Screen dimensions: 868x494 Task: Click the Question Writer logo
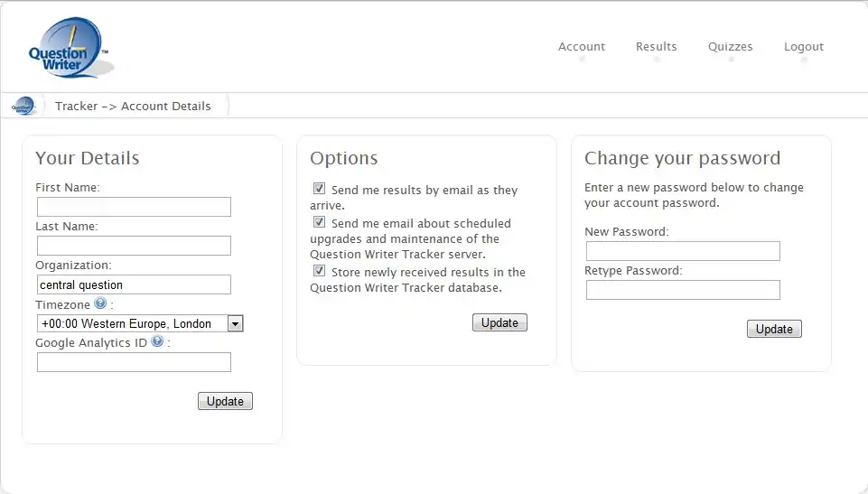point(69,49)
